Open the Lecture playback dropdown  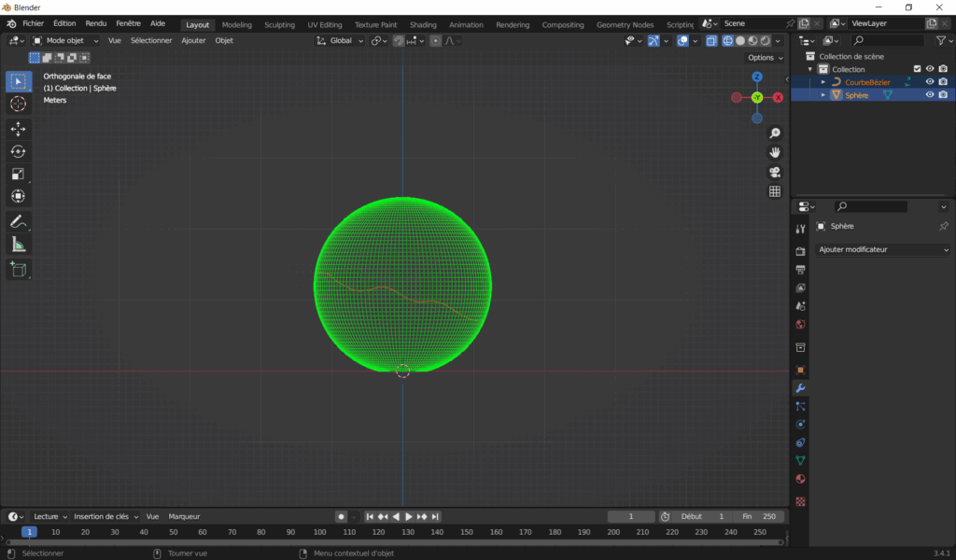pos(50,517)
